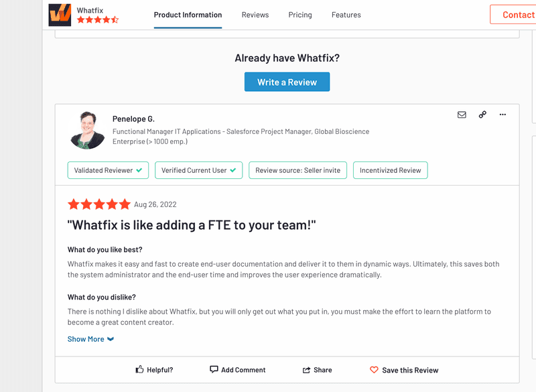Click the Incentivized Review badge
Screen dimensions: 536x392
[390, 170]
